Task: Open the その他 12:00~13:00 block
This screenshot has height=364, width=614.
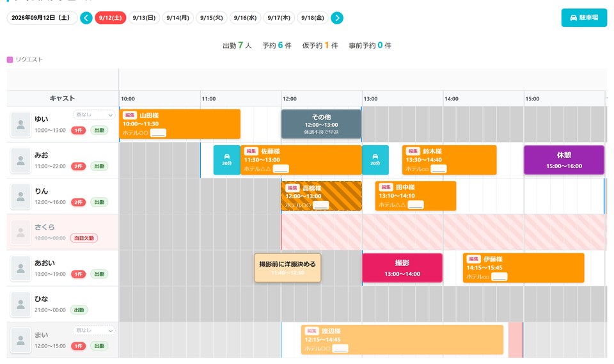Action: point(321,124)
